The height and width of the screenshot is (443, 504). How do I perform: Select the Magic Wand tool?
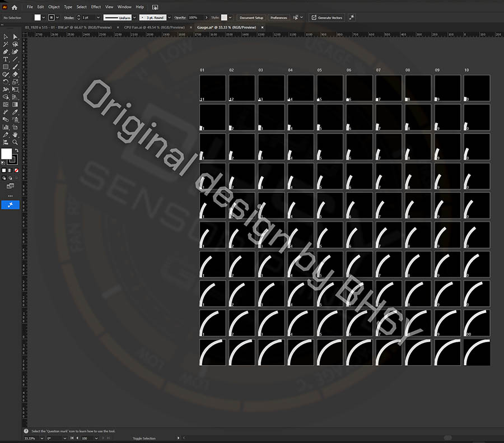coord(6,44)
